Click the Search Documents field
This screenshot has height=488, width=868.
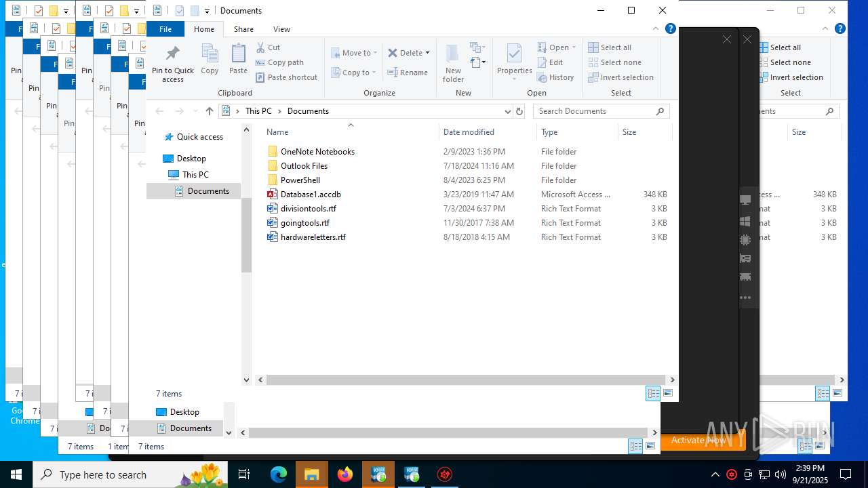coord(601,111)
